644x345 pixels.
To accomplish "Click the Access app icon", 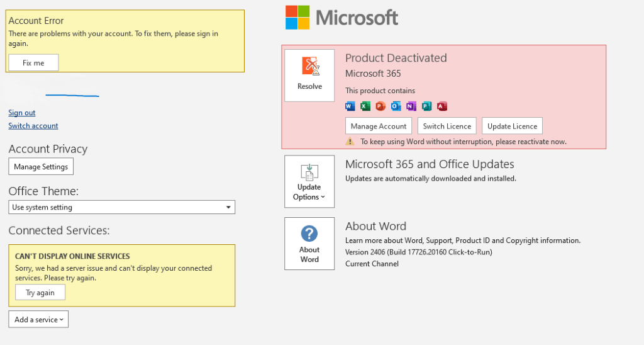I will click(441, 106).
